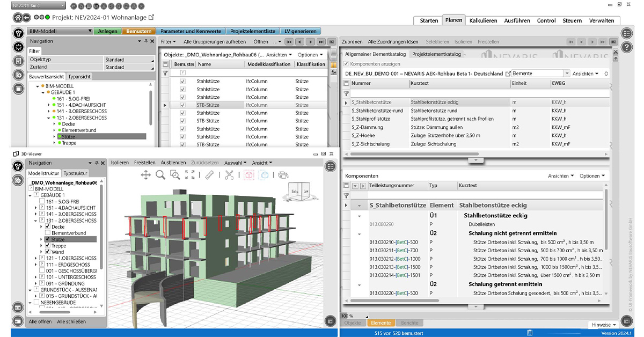This screenshot has width=644, height=337.
Task: Click the second round sidebar icon in 3D-Viewer
Action: coord(18,181)
